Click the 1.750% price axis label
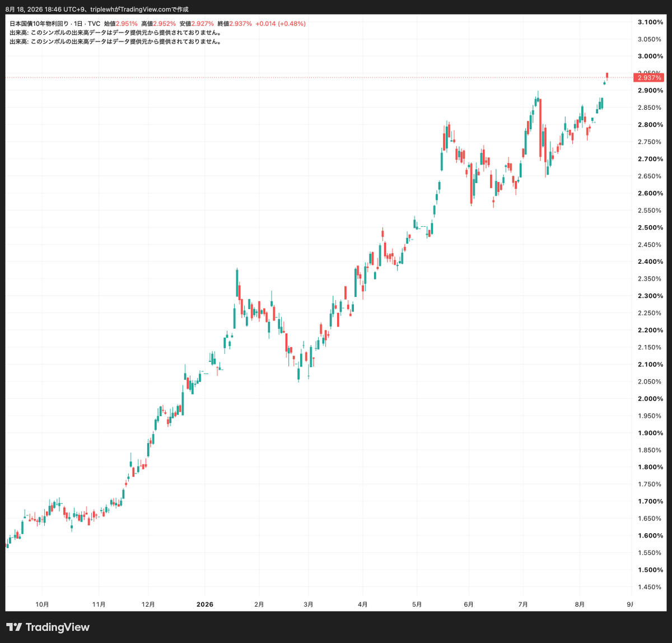The height and width of the screenshot is (643, 672). tap(650, 484)
